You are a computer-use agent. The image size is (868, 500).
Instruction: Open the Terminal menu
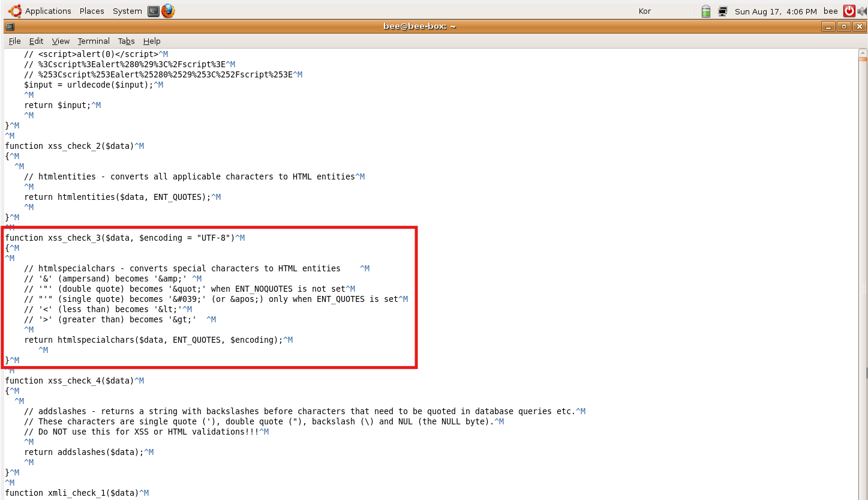click(x=94, y=41)
